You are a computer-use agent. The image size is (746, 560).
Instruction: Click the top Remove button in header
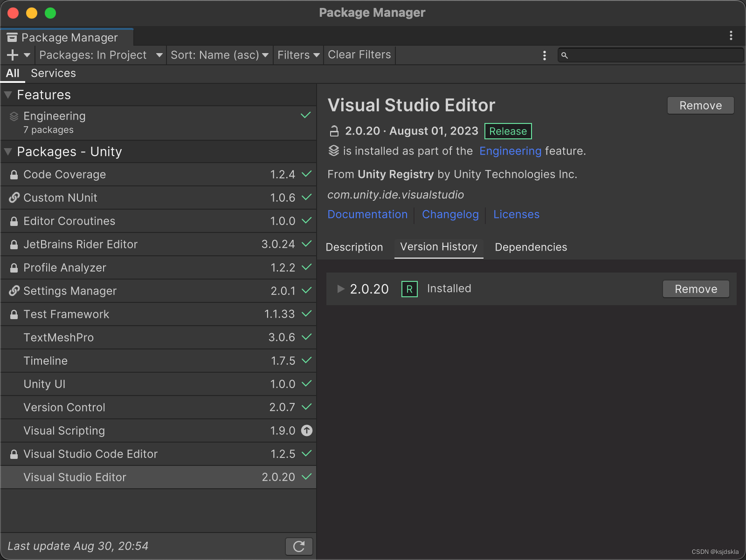pyautogui.click(x=700, y=105)
